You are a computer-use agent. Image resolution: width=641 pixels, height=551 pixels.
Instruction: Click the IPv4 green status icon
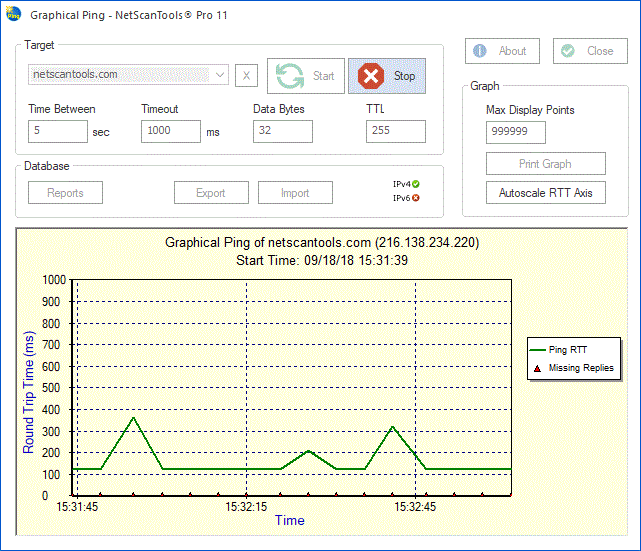(x=415, y=184)
